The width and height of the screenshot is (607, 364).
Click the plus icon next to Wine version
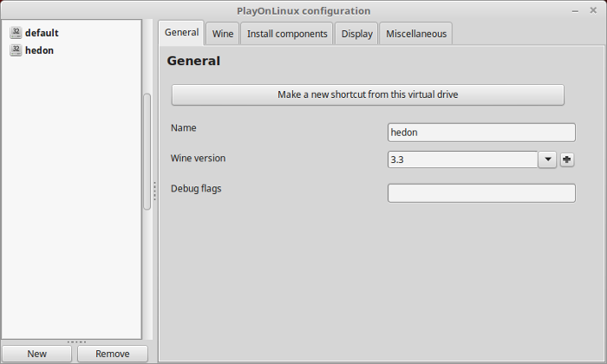567,159
